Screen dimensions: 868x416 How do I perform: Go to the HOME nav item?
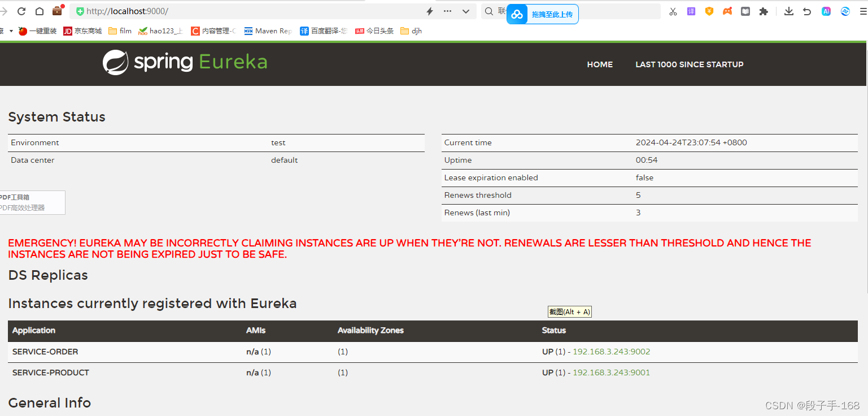[x=600, y=64]
